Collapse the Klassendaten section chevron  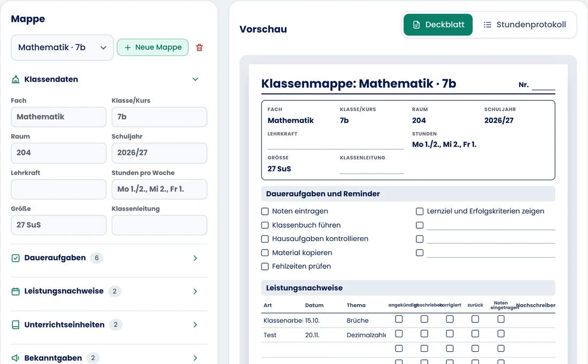195,79
